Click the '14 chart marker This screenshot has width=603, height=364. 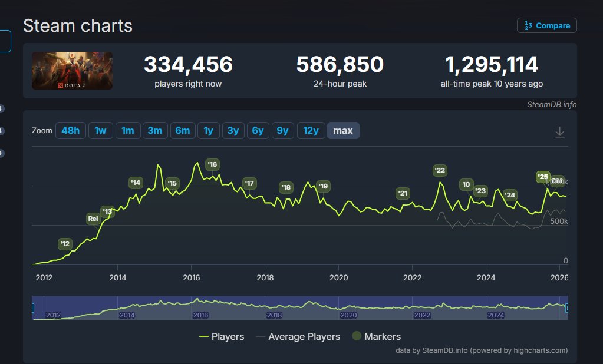(136, 183)
